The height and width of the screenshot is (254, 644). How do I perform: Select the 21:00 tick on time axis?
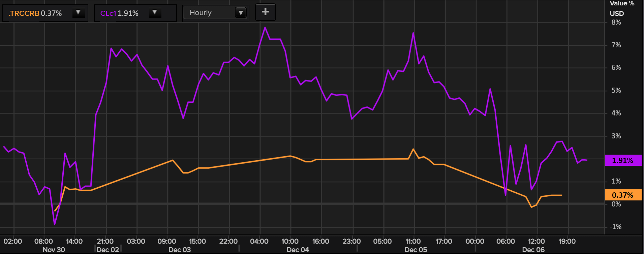coord(105,241)
